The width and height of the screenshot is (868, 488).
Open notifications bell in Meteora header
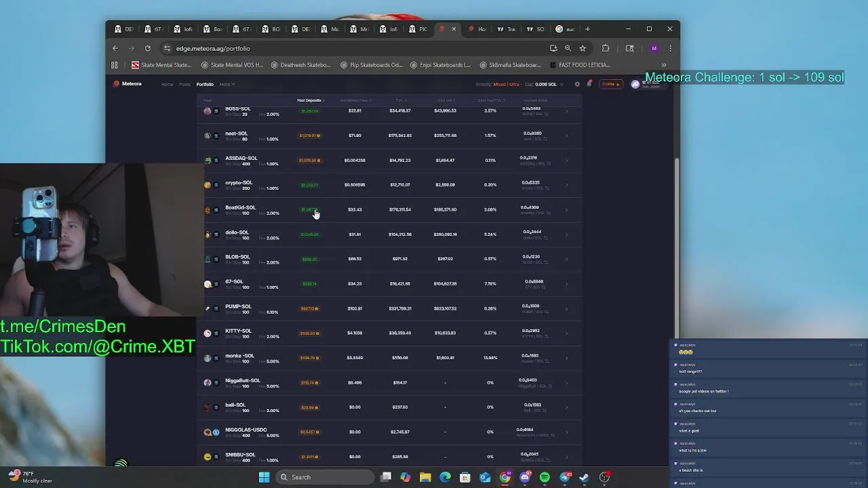coord(589,84)
